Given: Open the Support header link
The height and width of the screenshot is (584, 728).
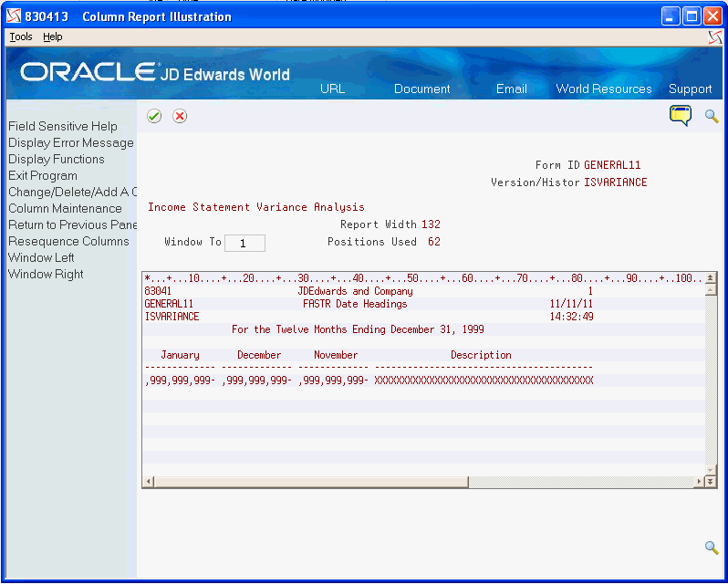Looking at the screenshot, I should (690, 89).
